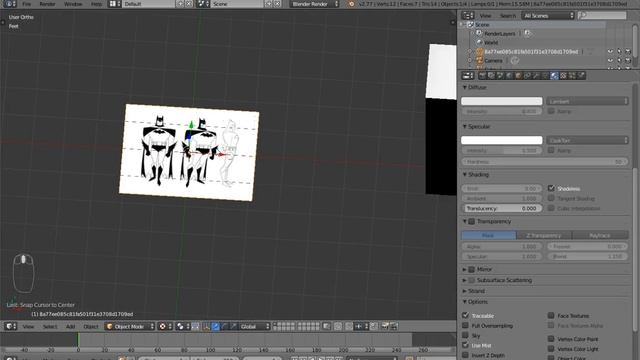The width and height of the screenshot is (640, 360).
Task: Collapse the Shading panel
Action: coord(464,175)
